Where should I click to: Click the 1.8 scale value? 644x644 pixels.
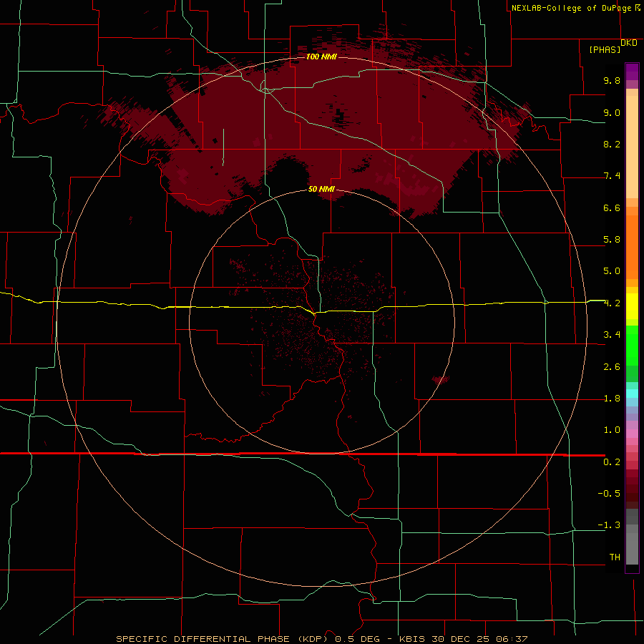click(x=612, y=399)
